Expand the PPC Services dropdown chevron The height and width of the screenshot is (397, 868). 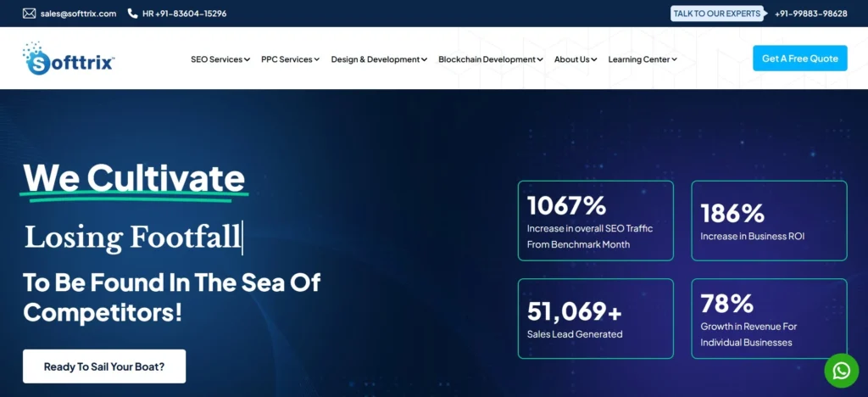point(317,59)
